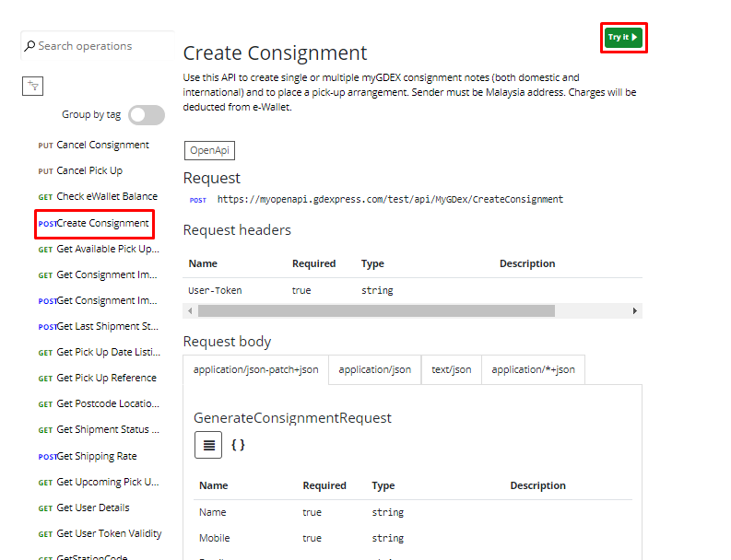This screenshot has height=560, width=731.
Task: Switch schema to raw braces view
Action: [x=238, y=445]
